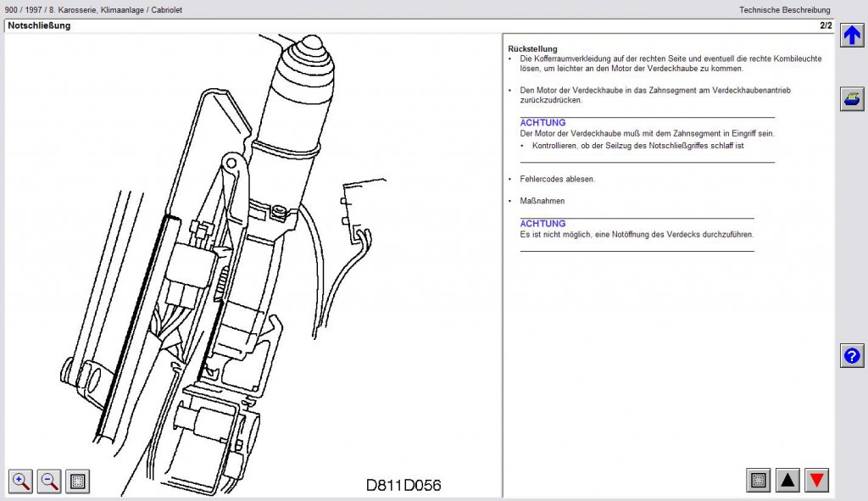Click the 'ACHTUNG' heading above Notöffnung note

[x=542, y=224]
